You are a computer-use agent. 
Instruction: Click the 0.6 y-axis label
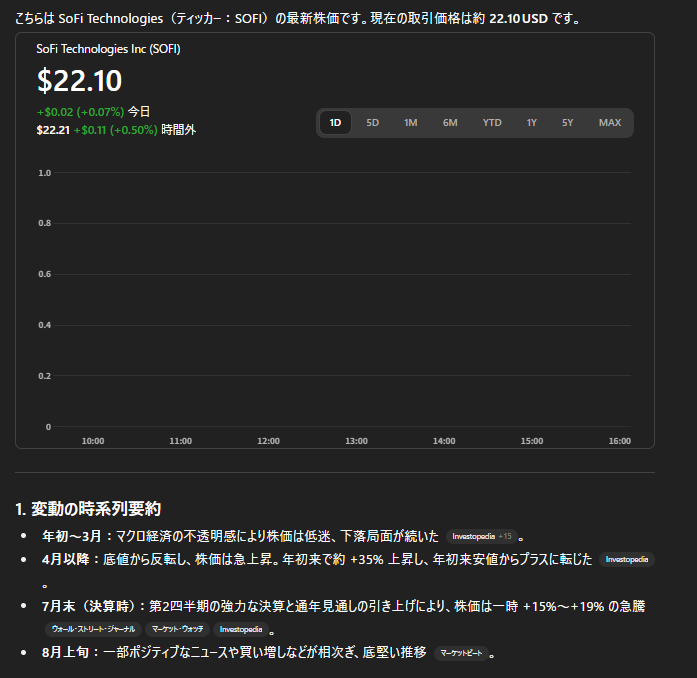[x=44, y=274]
